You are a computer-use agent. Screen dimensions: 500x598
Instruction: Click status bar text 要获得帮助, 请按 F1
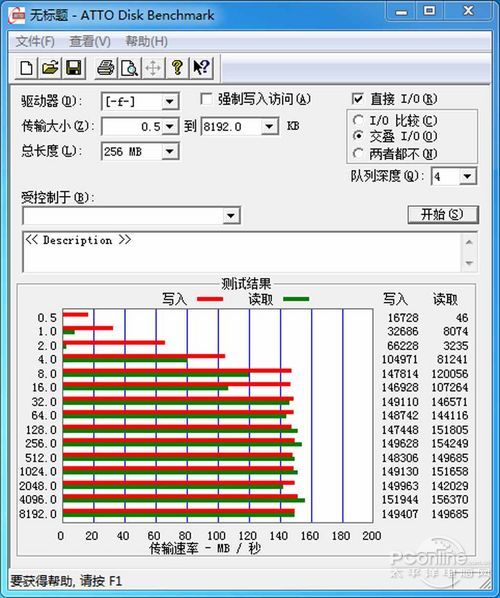66,581
